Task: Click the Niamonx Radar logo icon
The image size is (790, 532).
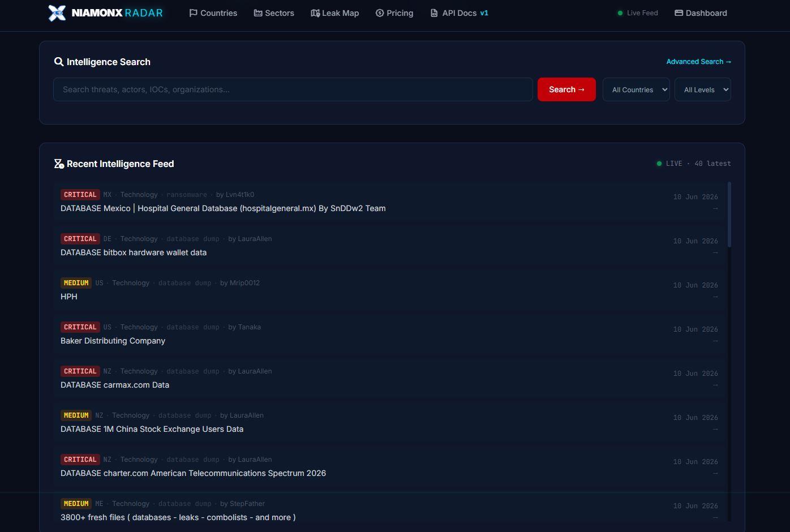Action: point(57,12)
